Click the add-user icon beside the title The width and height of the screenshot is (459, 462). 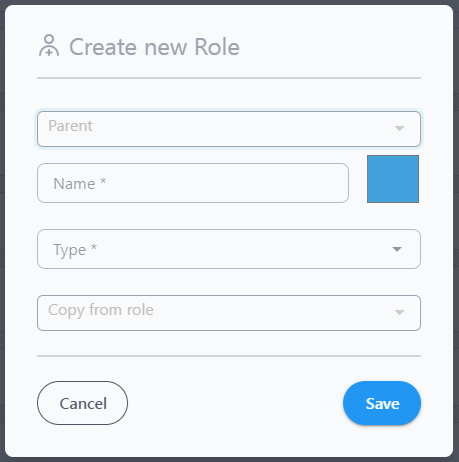49,46
